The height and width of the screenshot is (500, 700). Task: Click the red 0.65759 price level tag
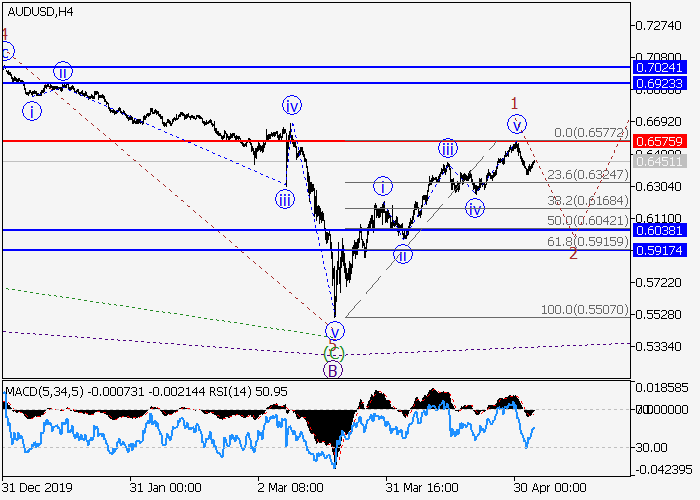(x=658, y=141)
